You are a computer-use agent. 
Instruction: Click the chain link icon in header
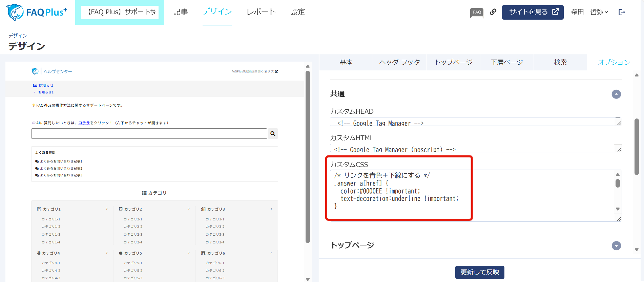click(493, 12)
